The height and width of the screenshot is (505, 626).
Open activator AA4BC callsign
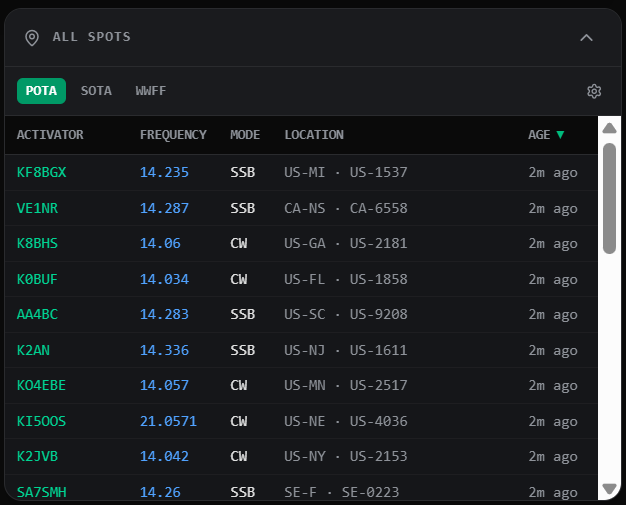click(37, 315)
